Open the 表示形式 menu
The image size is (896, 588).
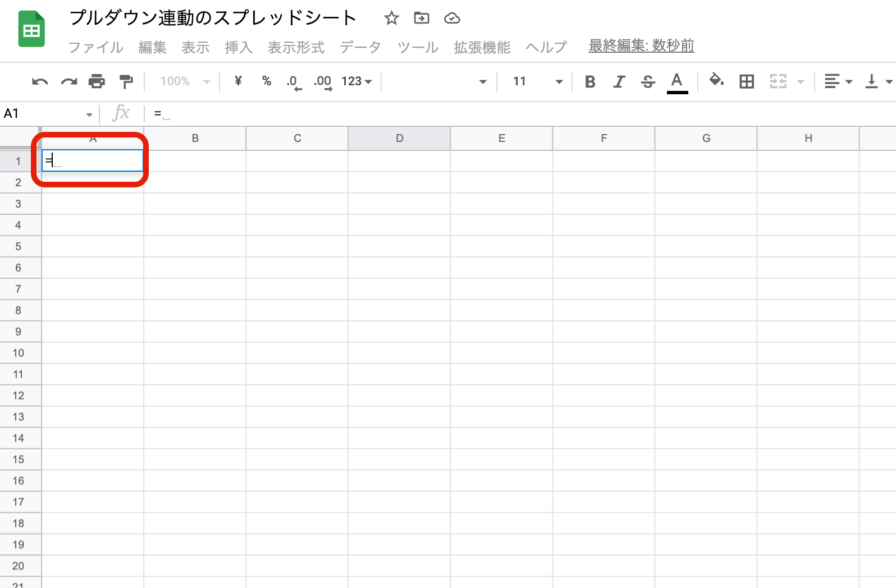point(296,47)
